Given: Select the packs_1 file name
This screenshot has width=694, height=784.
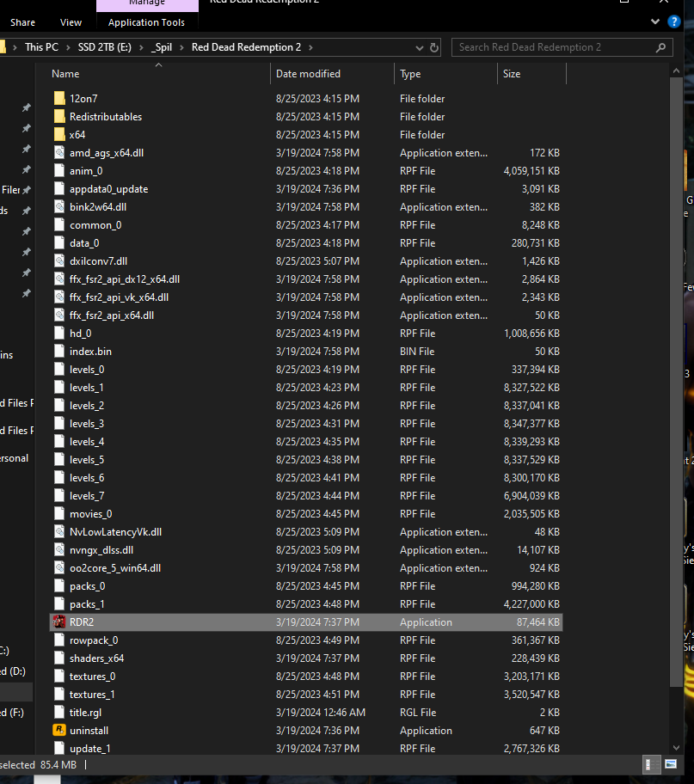Looking at the screenshot, I should click(x=87, y=604).
